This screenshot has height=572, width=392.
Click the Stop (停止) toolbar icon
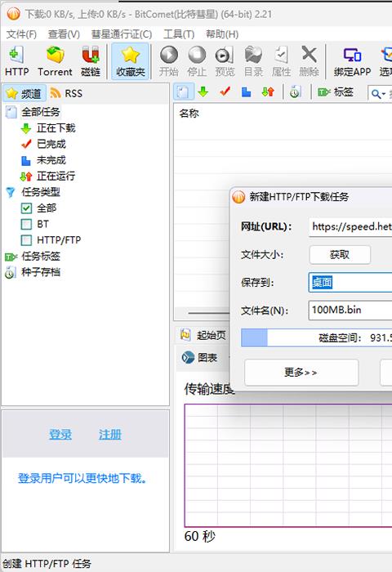tap(197, 61)
